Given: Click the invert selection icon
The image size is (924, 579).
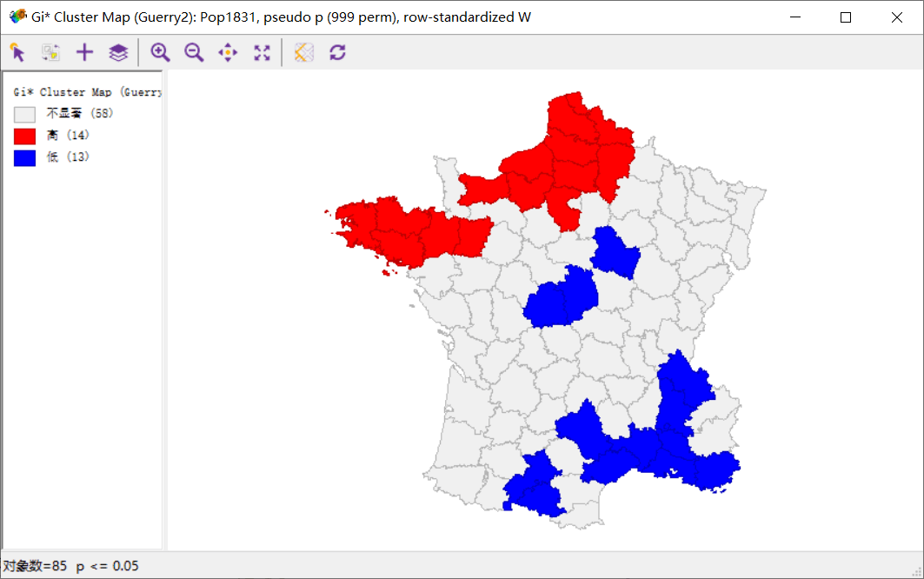Looking at the screenshot, I should pyautogui.click(x=50, y=52).
